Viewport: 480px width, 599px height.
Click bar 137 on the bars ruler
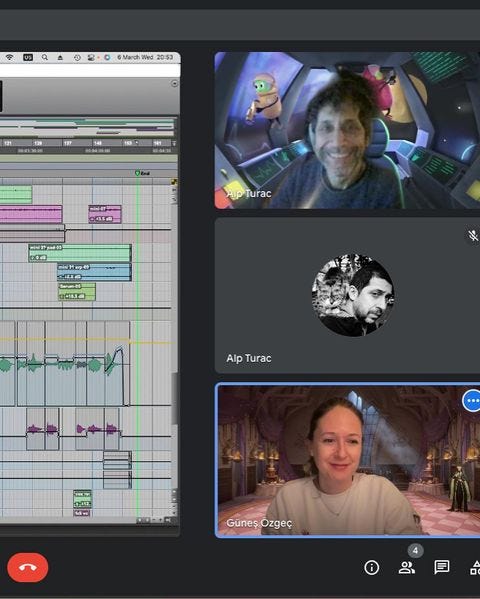click(x=68, y=143)
